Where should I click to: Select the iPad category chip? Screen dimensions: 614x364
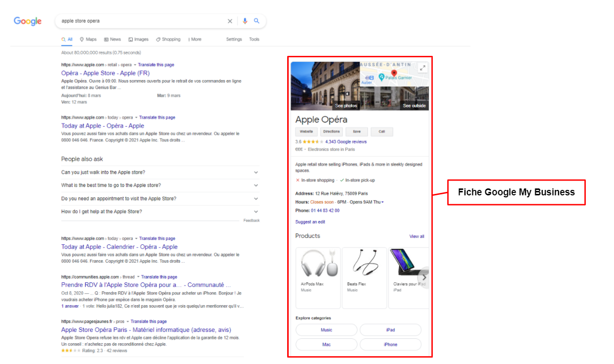point(391,330)
